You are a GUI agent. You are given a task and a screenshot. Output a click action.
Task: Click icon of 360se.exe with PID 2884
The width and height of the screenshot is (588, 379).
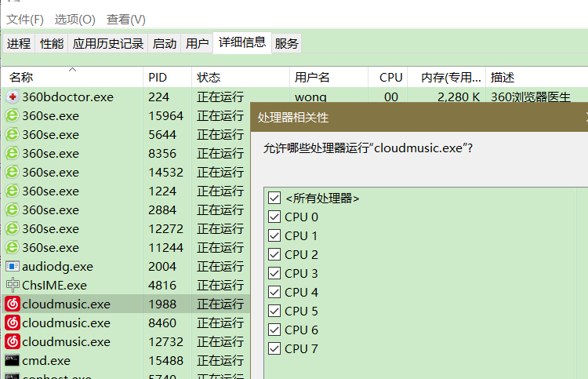13,210
